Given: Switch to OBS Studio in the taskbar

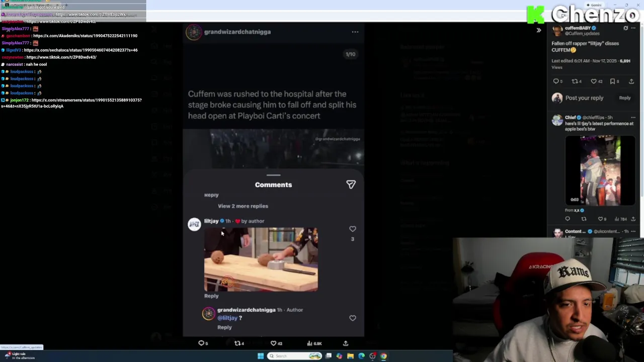Looking at the screenshot, I should point(372,356).
